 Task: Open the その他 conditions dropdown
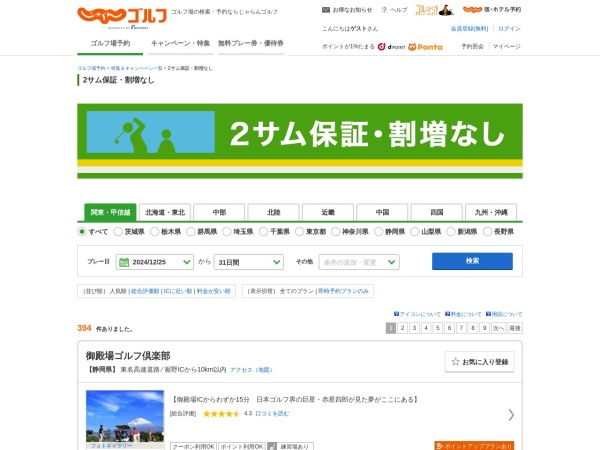click(x=359, y=262)
